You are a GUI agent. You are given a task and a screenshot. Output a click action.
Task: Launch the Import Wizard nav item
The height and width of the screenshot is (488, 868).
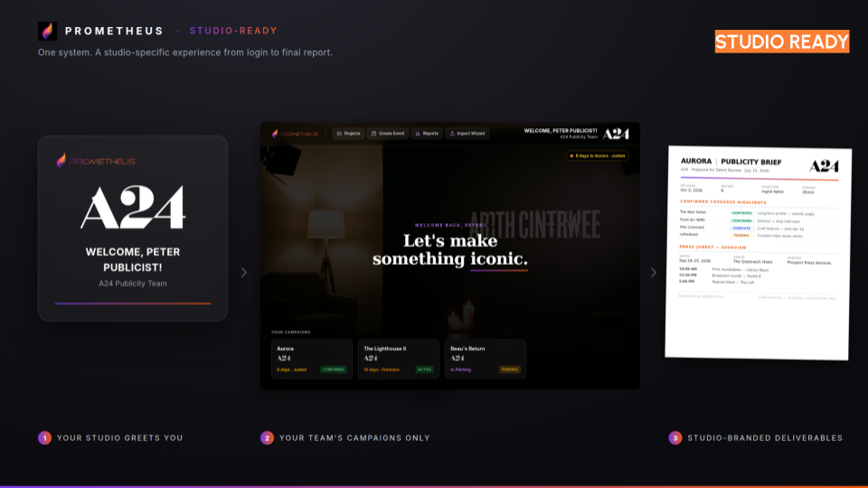467,134
